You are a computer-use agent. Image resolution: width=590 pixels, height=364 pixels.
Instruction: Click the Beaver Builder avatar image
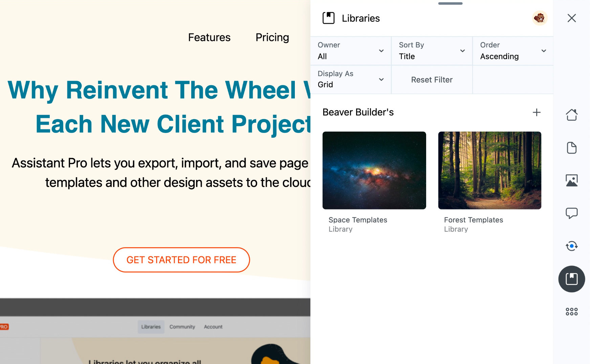[540, 18]
